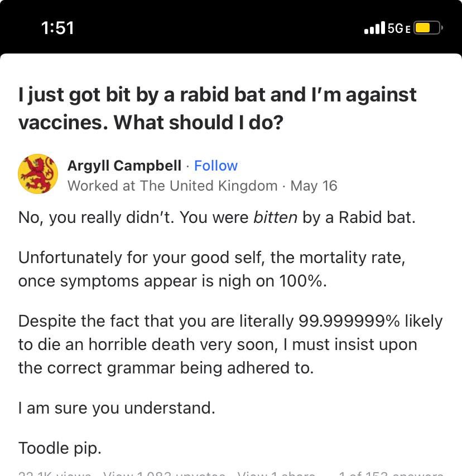View the upvotes list below the answer

[x=164, y=473]
